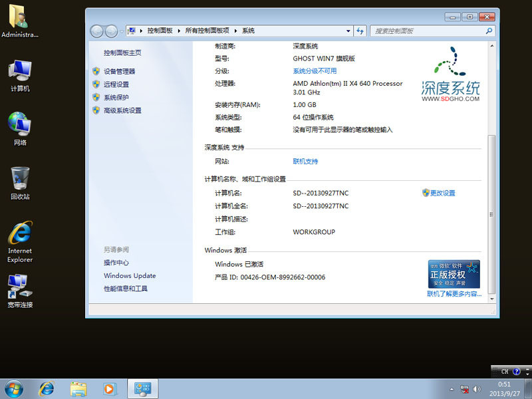Viewport: 532px width, 399px height.
Task: Open 设备管理器 in the sidebar
Action: coord(119,71)
